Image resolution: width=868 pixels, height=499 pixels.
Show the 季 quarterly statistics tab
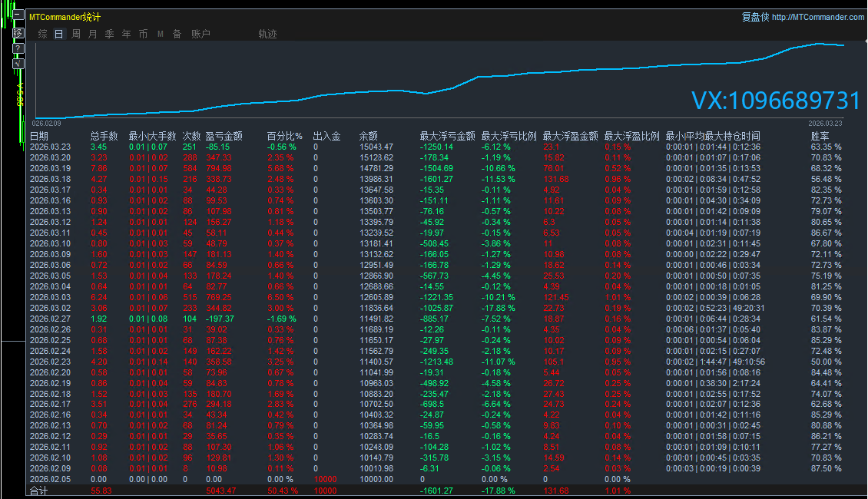click(x=110, y=34)
